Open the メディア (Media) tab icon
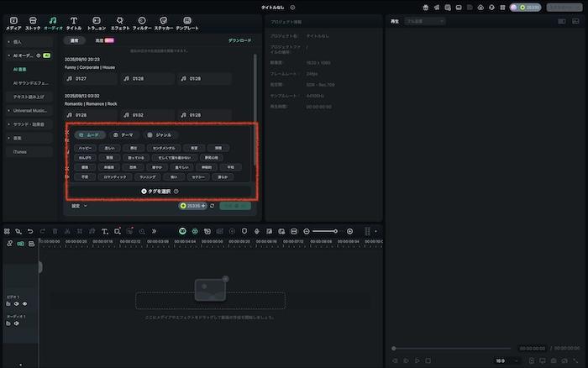Image resolution: width=588 pixels, height=368 pixels. (x=13, y=19)
